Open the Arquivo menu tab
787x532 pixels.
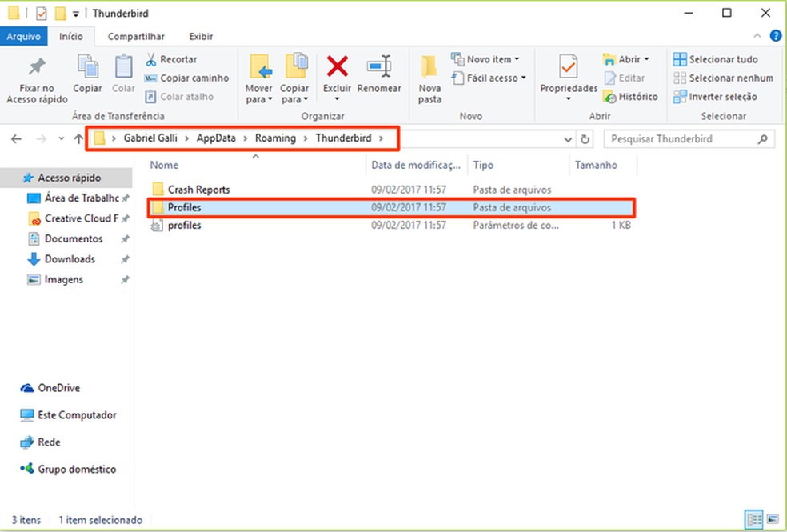(x=23, y=36)
